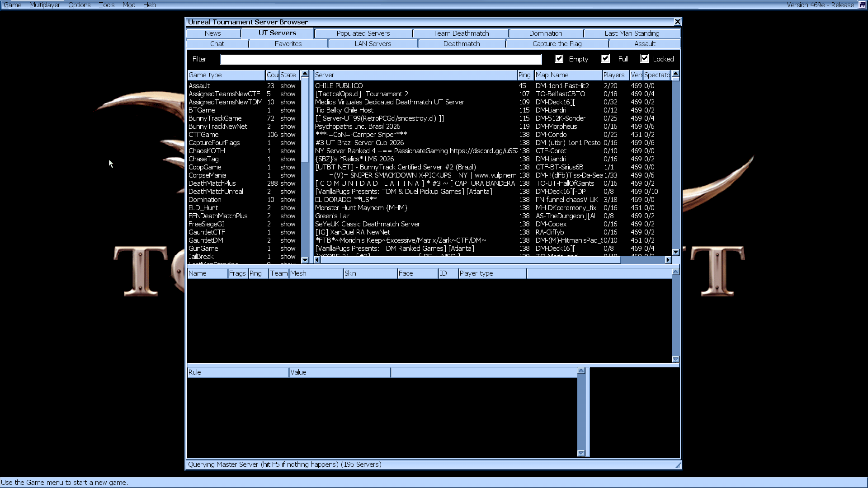
Task: Sort by Game type column header
Action: coord(226,75)
